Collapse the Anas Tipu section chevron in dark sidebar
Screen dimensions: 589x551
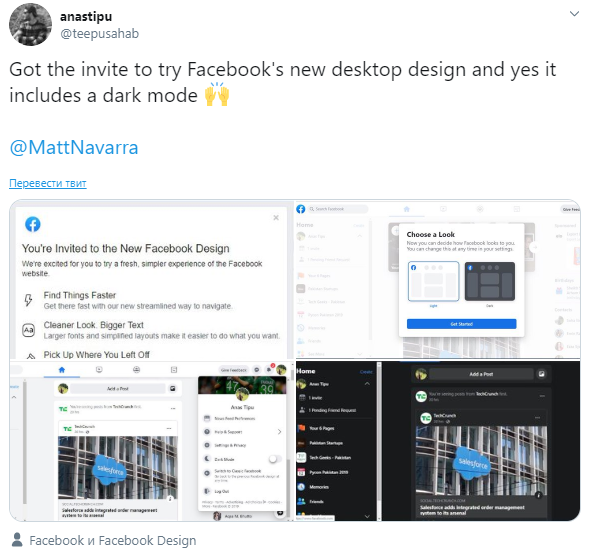pyautogui.click(x=367, y=384)
